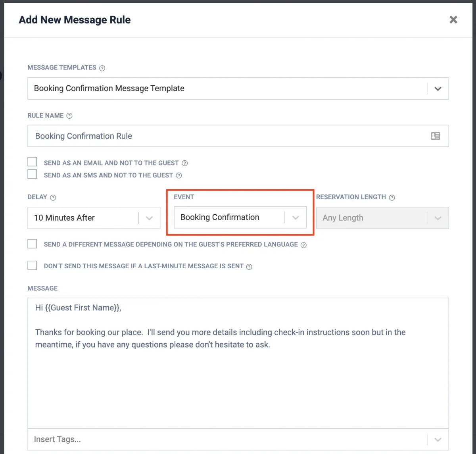Tick Send as an SMS checkbox
Image resolution: width=476 pixels, height=454 pixels.
tap(32, 174)
